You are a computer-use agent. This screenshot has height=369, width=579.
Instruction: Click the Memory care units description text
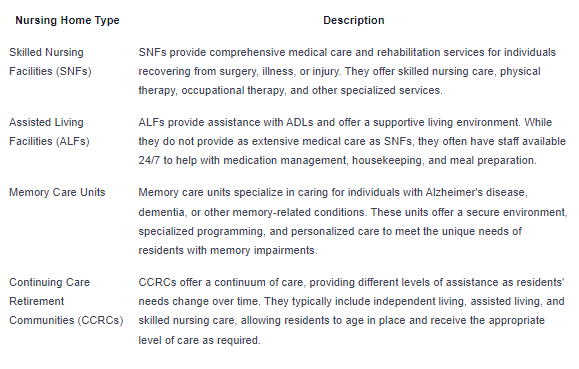click(x=353, y=221)
